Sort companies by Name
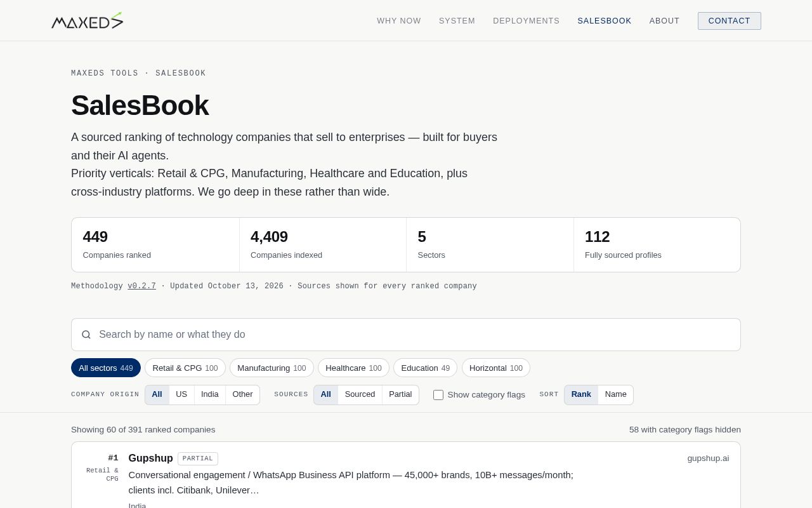Viewport: 812px width, 508px height. point(615,394)
